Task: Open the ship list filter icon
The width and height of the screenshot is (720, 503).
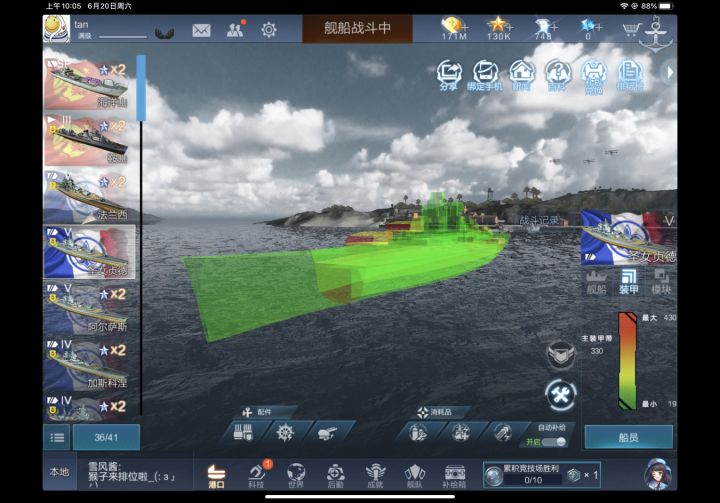Action: (57, 437)
